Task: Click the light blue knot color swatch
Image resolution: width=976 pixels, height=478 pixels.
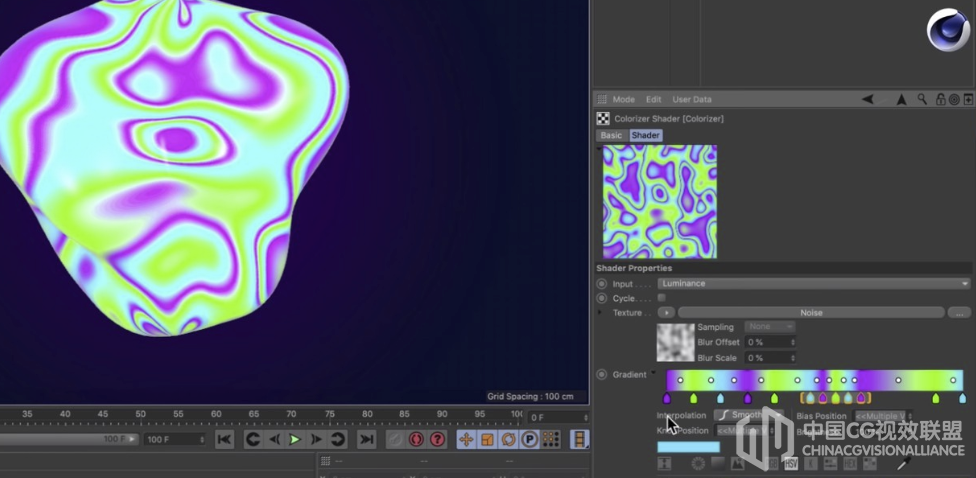Action: (688, 447)
